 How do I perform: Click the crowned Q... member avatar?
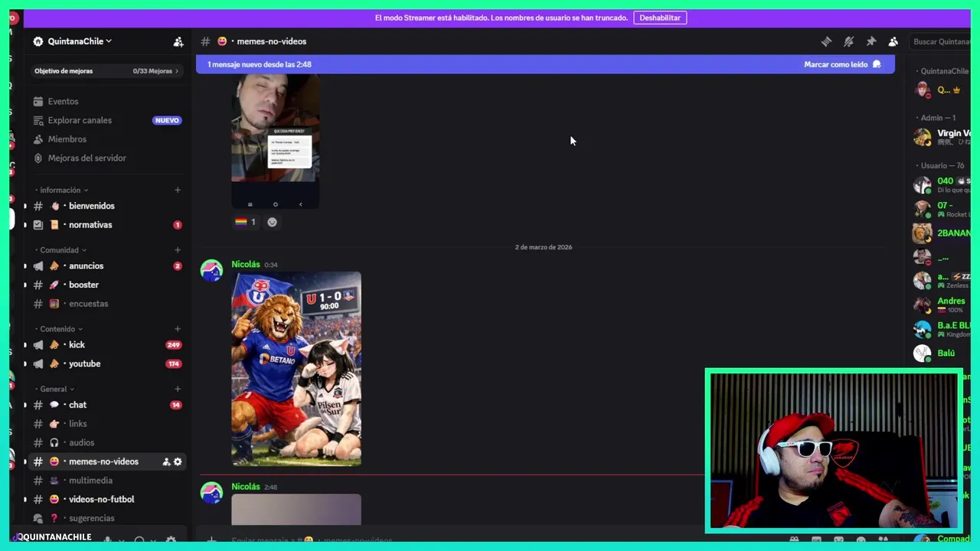[923, 90]
